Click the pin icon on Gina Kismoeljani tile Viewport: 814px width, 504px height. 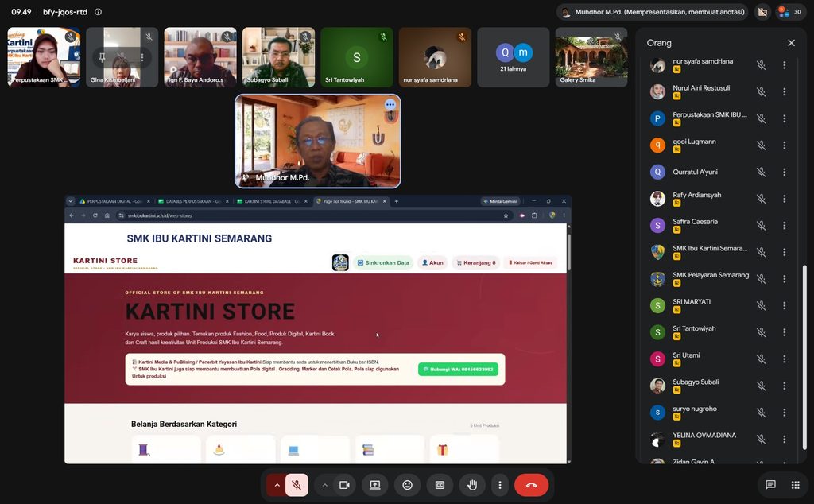click(102, 57)
